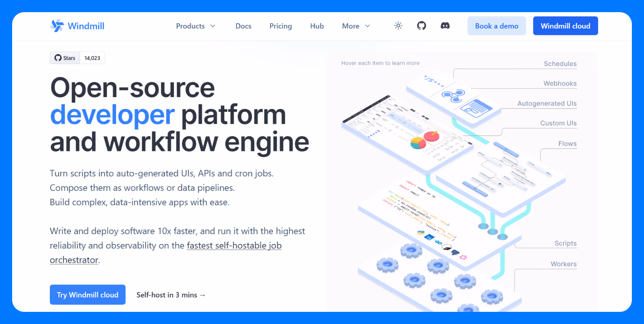Select the autogenerated UI form icon

pos(476,109)
